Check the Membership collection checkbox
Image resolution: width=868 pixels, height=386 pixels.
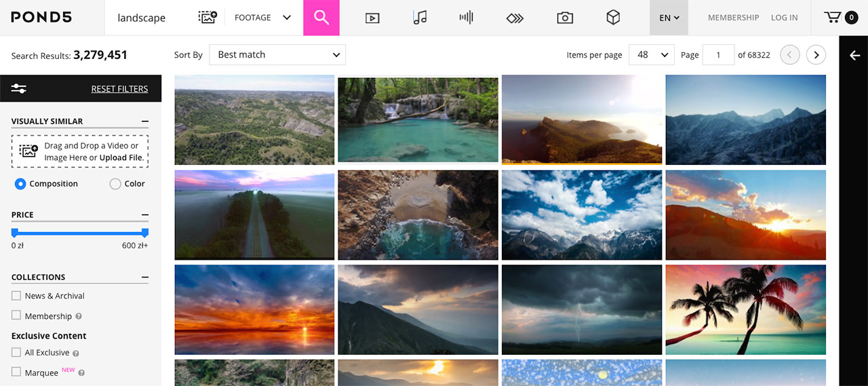16,315
